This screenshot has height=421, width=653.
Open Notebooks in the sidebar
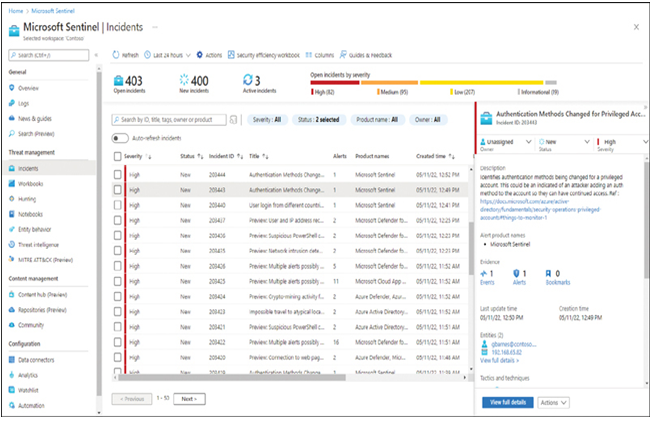point(30,214)
